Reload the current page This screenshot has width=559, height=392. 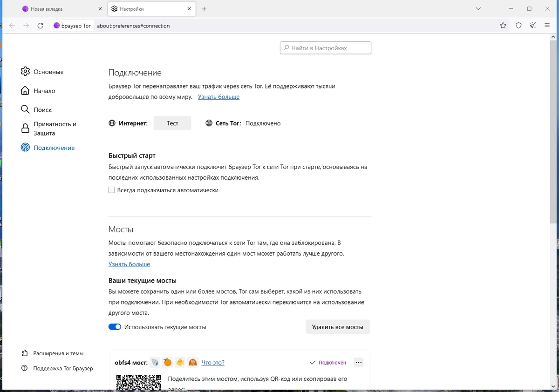pos(41,26)
